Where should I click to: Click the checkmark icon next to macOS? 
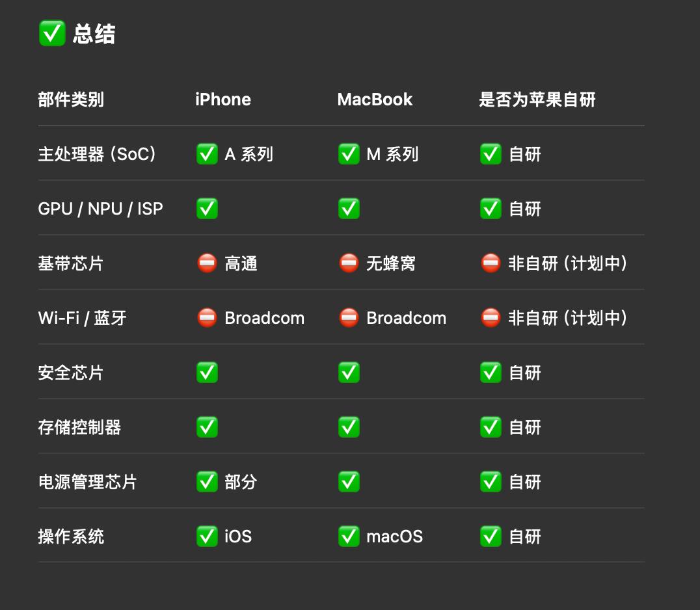pyautogui.click(x=349, y=537)
